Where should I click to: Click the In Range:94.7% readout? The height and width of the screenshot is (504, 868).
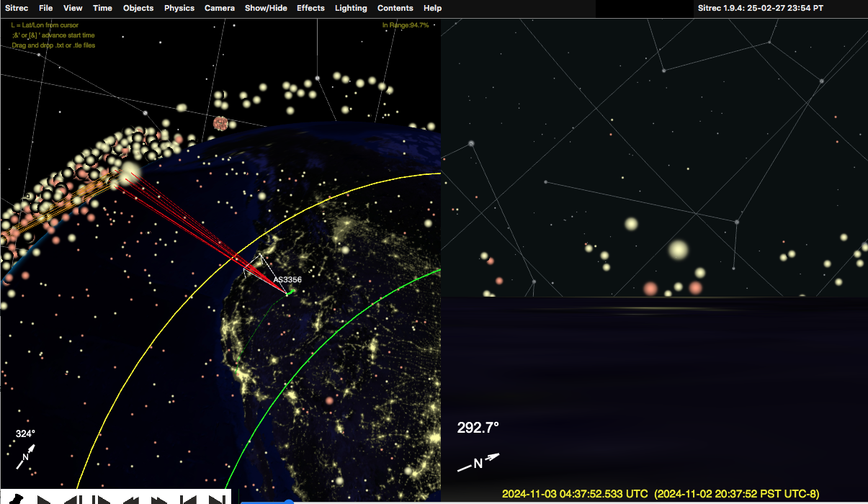406,25
